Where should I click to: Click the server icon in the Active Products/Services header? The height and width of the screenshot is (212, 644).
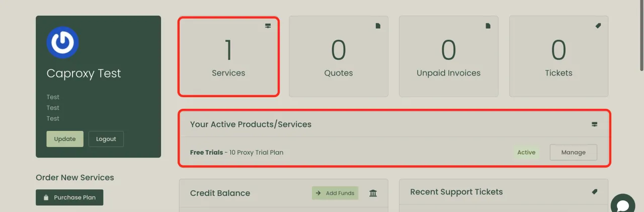[x=594, y=124]
